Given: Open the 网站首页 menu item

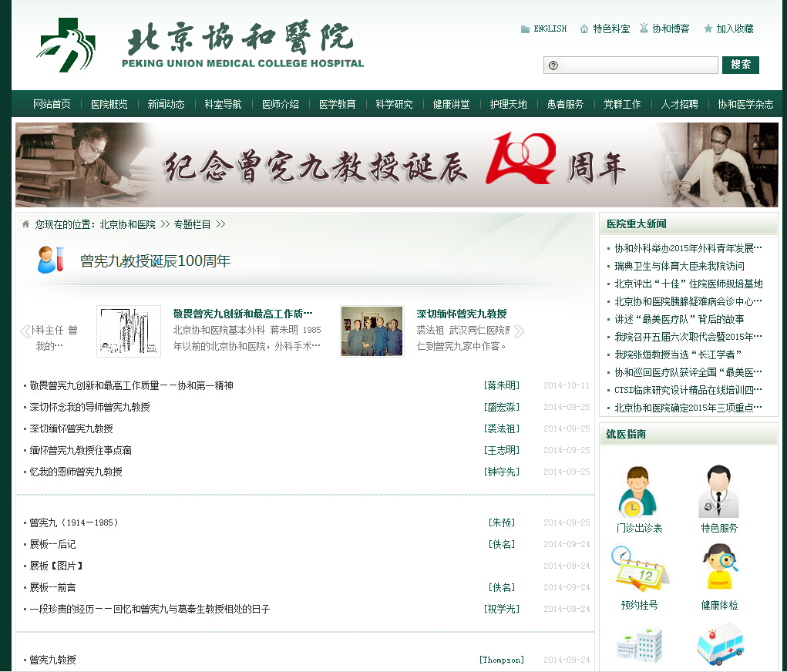Looking at the screenshot, I should pyautogui.click(x=52, y=104).
